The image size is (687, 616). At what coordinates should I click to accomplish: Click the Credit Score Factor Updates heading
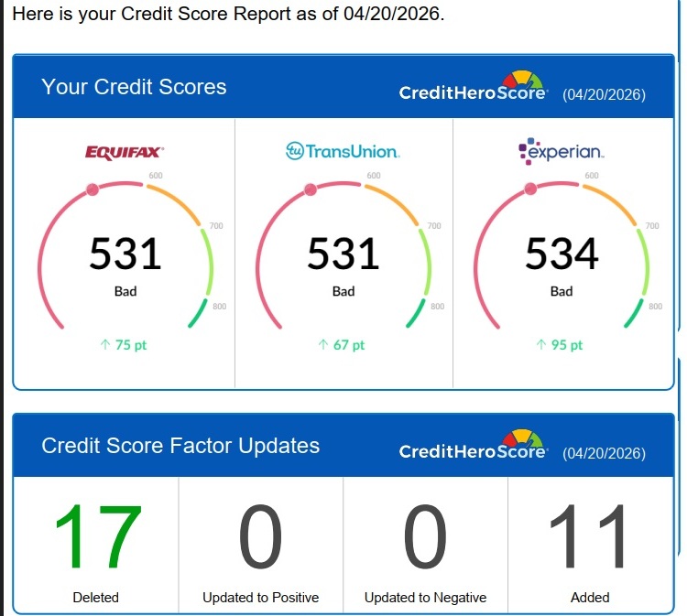[180, 446]
